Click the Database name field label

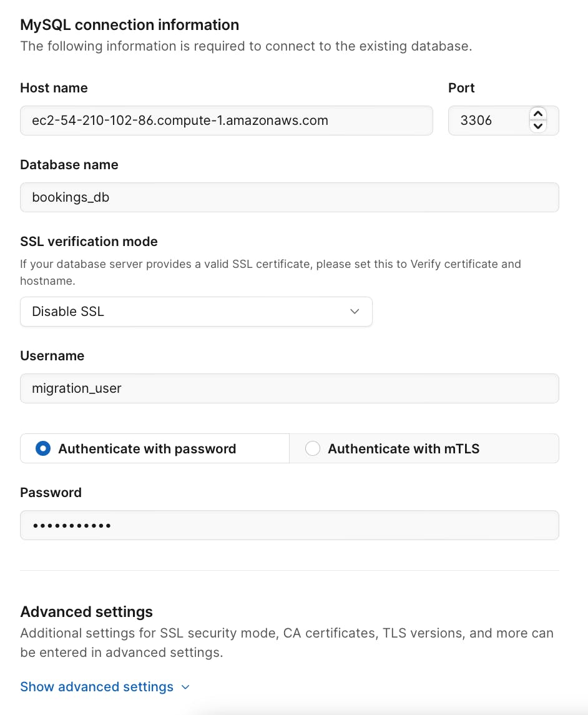pyautogui.click(x=69, y=165)
